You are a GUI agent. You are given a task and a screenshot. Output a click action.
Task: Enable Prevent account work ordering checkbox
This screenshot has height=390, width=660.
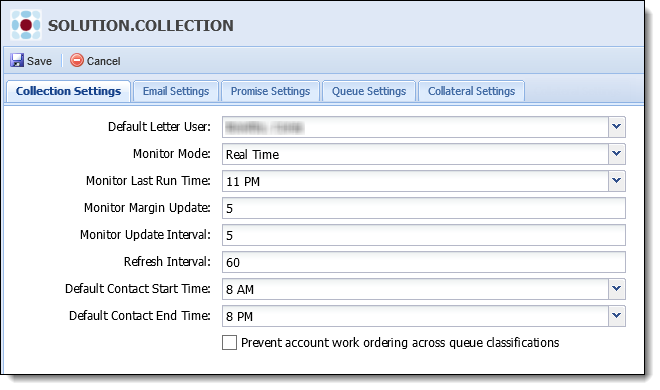point(229,342)
